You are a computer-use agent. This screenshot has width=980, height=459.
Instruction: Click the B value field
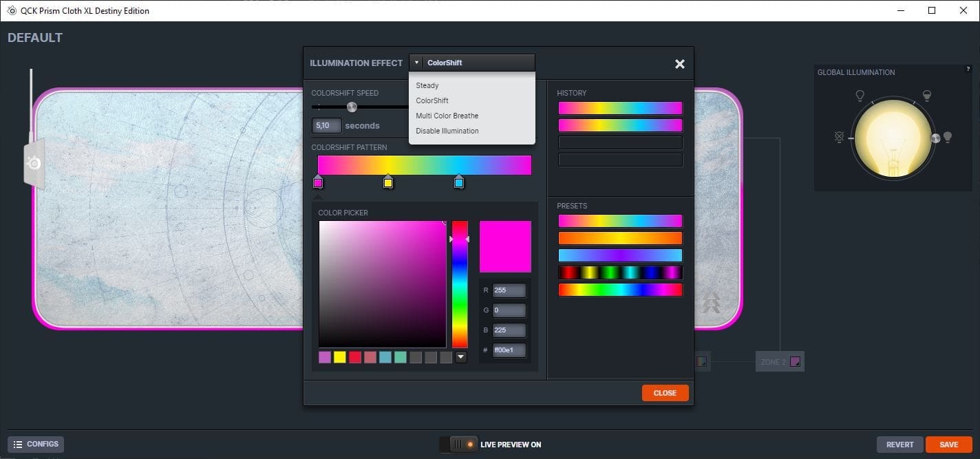509,330
